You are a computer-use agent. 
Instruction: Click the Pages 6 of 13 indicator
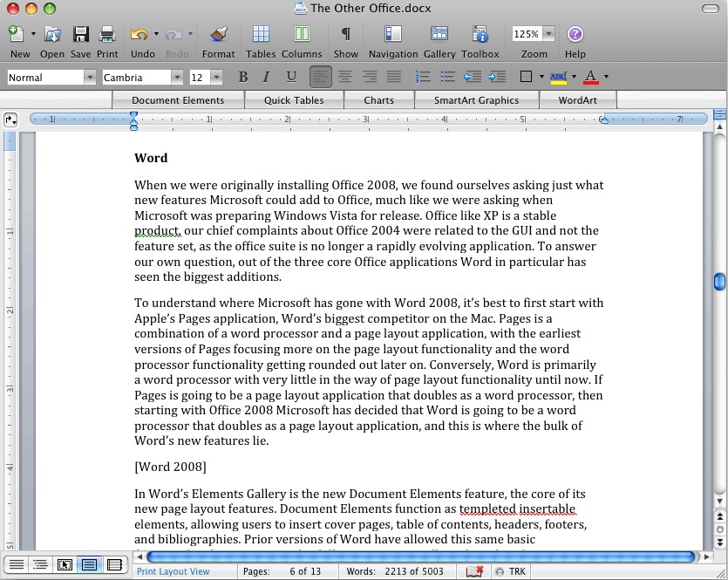[x=282, y=571]
